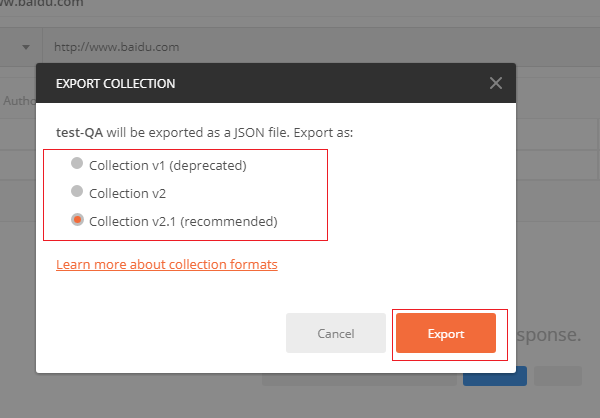
Task: Click the 'Collection v2.1 (recommended)' label text
Action: click(x=183, y=221)
